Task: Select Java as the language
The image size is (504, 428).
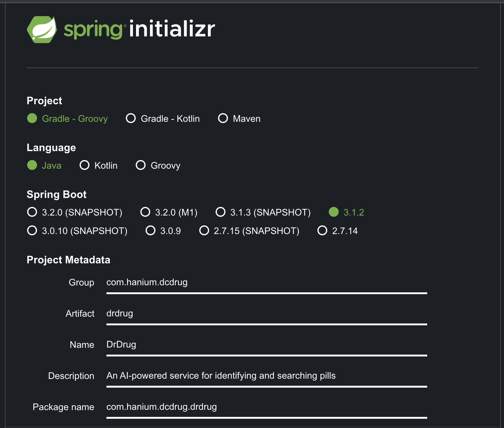Action: click(x=44, y=165)
